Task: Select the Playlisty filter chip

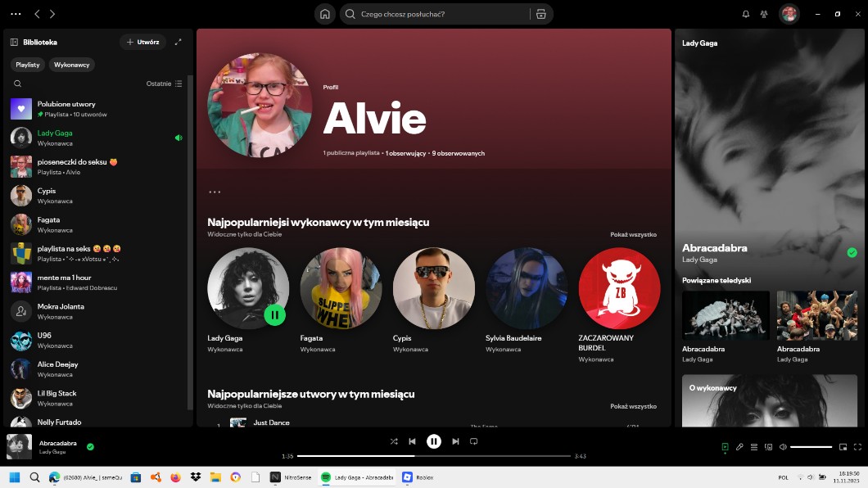Action: (x=28, y=65)
